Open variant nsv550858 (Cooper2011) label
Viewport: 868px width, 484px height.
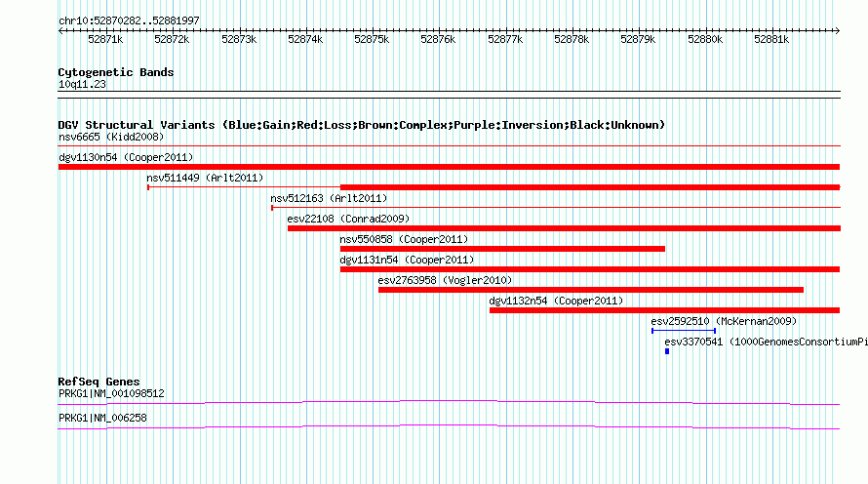click(x=404, y=239)
